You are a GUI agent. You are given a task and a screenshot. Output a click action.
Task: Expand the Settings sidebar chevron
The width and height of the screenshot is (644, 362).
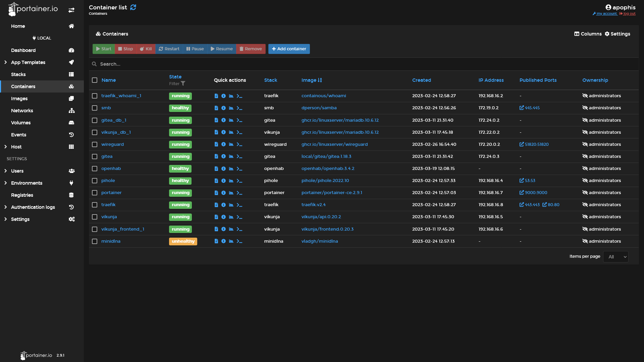point(5,219)
